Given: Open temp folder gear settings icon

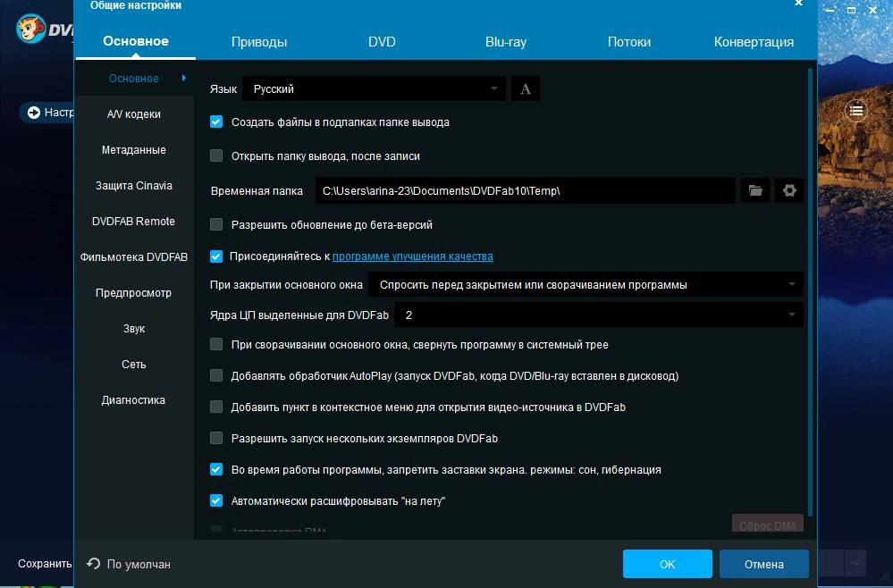Looking at the screenshot, I should coord(789,190).
